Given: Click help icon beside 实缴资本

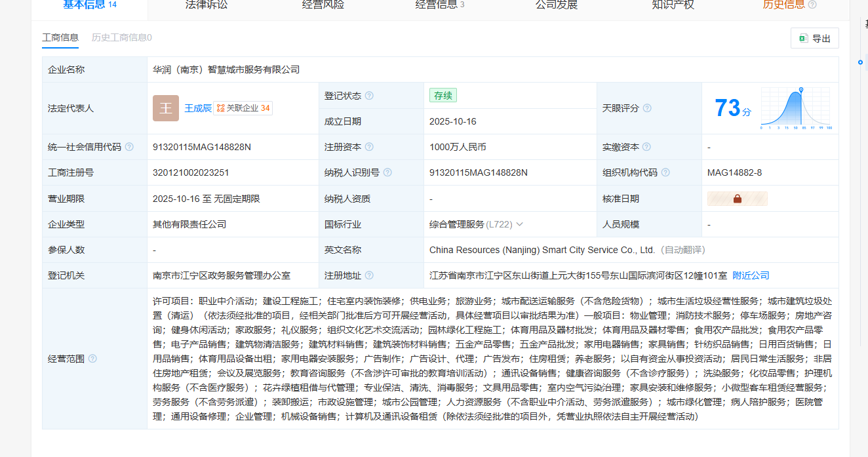Looking at the screenshot, I should [646, 147].
